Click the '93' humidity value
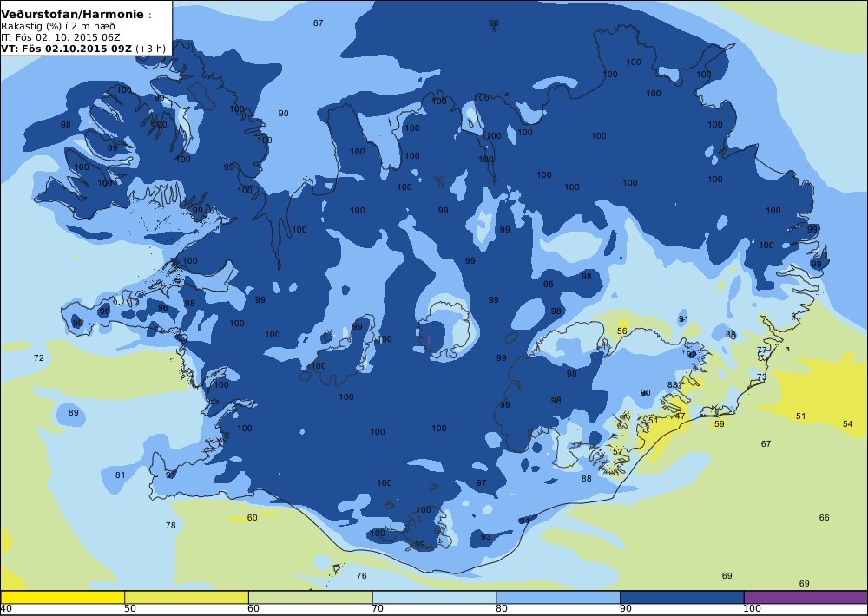Image resolution: width=868 pixels, height=616 pixels. (x=485, y=536)
